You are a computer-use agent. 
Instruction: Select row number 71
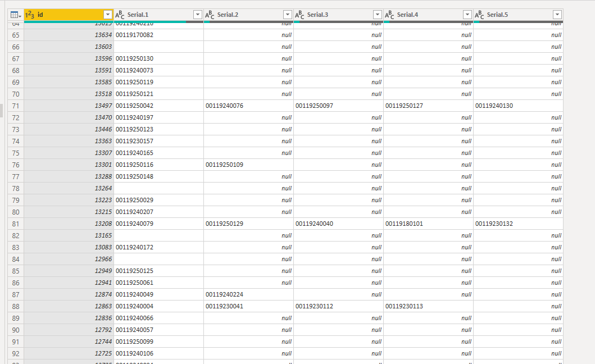pyautogui.click(x=16, y=106)
